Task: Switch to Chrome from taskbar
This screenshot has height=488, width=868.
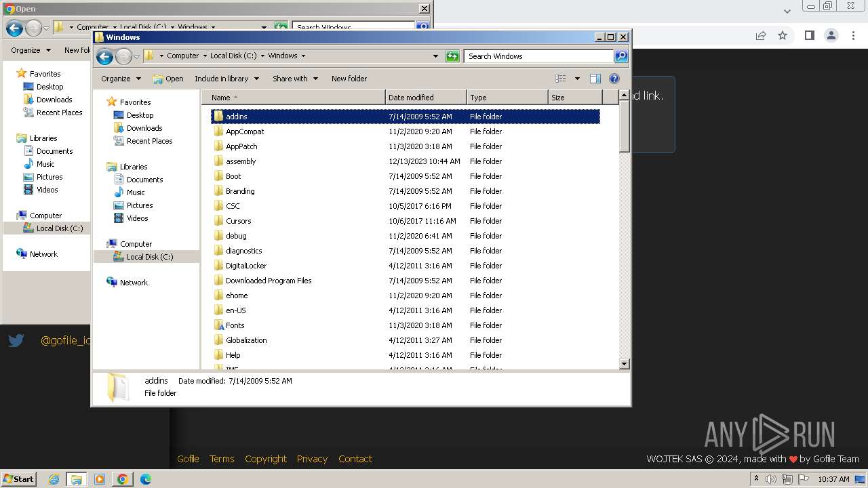Action: [x=123, y=479]
